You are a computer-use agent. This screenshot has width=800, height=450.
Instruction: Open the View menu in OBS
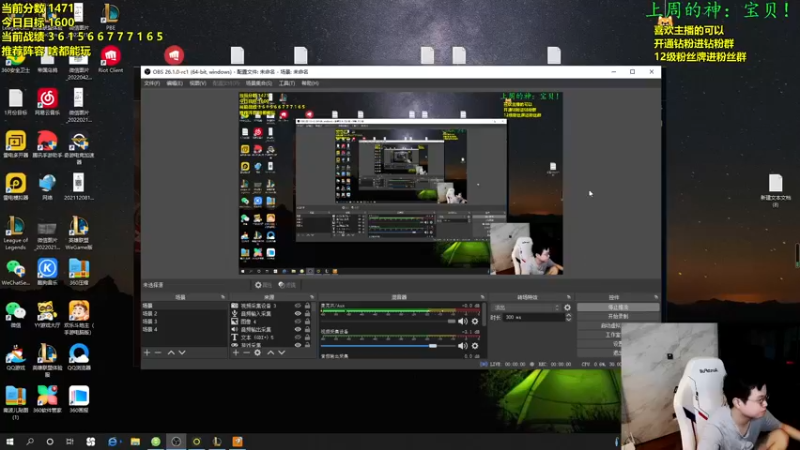tap(198, 83)
